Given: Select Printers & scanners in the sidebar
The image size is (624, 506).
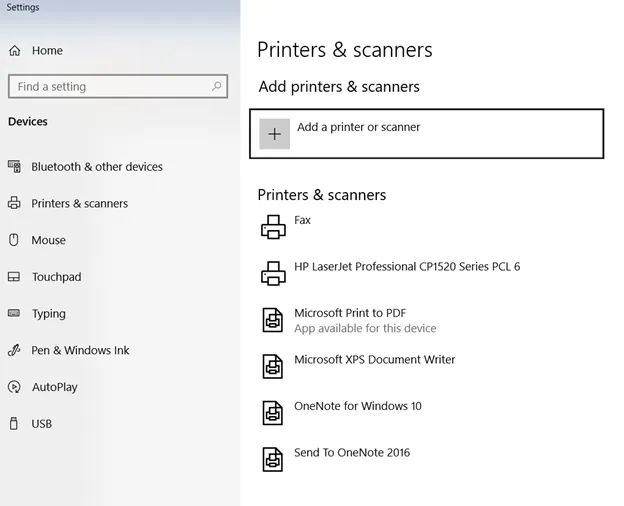Looking at the screenshot, I should [80, 203].
